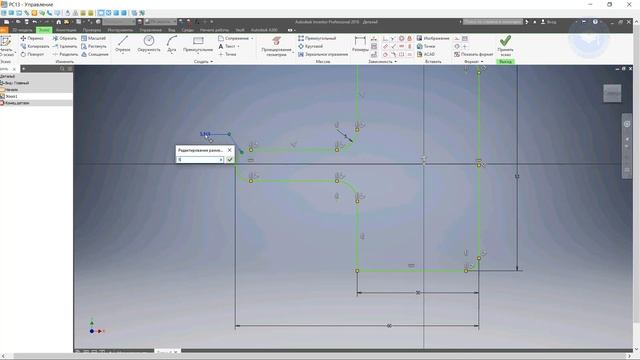The height and width of the screenshot is (360, 640).
Task: Select the Окружность circle tool
Action: pyautogui.click(x=149, y=44)
